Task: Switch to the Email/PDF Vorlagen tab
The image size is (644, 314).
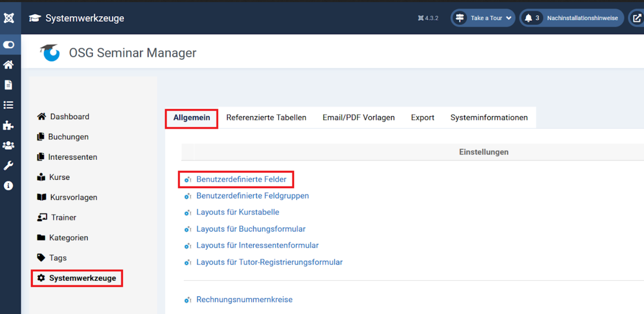Action: pyautogui.click(x=358, y=117)
